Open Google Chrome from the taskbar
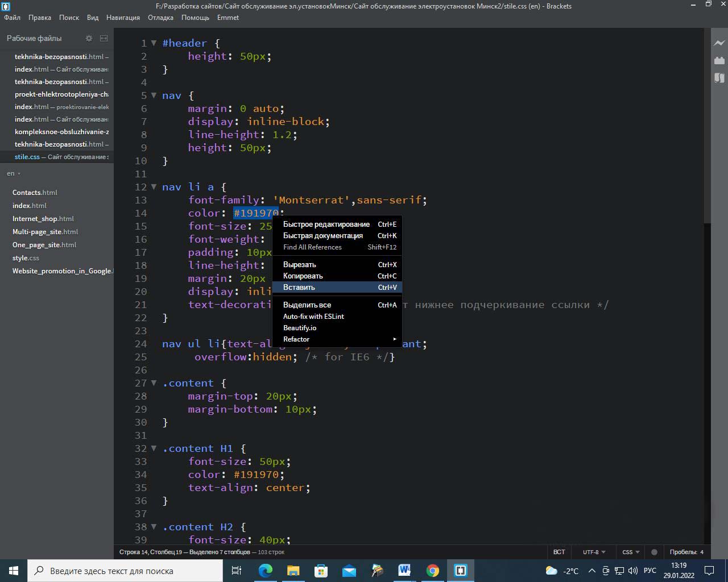 (433, 571)
